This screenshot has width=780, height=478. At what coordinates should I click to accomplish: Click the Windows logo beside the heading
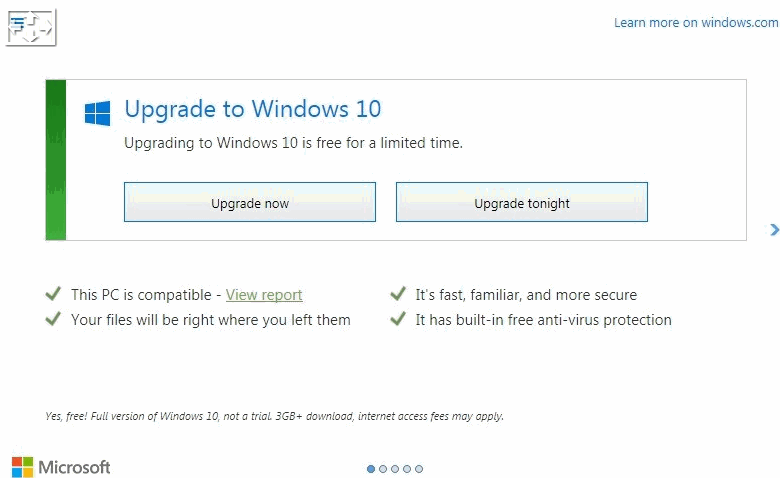98,113
